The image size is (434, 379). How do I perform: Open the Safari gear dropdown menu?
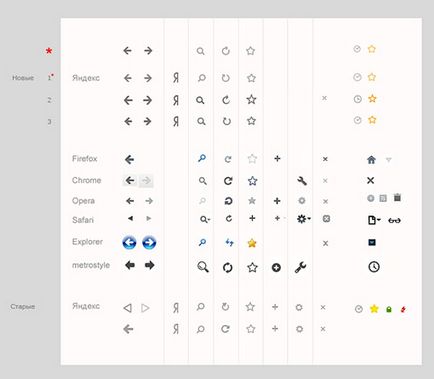tap(304, 219)
